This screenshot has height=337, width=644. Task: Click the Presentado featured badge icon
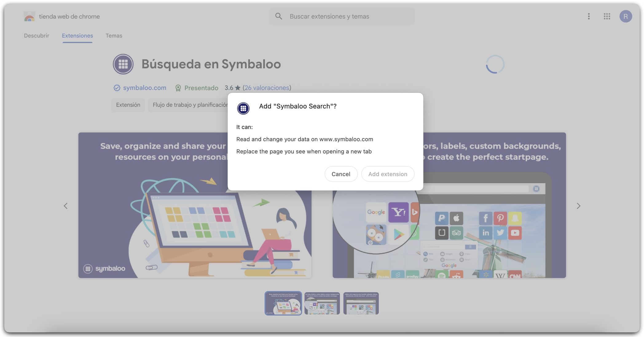click(x=178, y=88)
